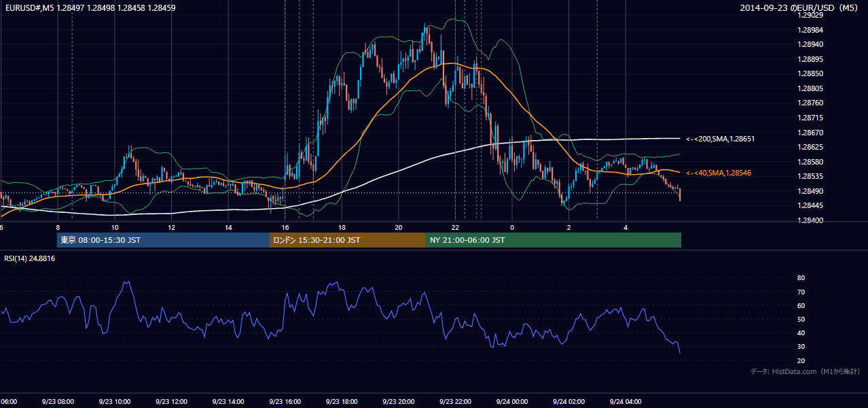
Task: Click the RSI axis value 60
Action: 801,305
